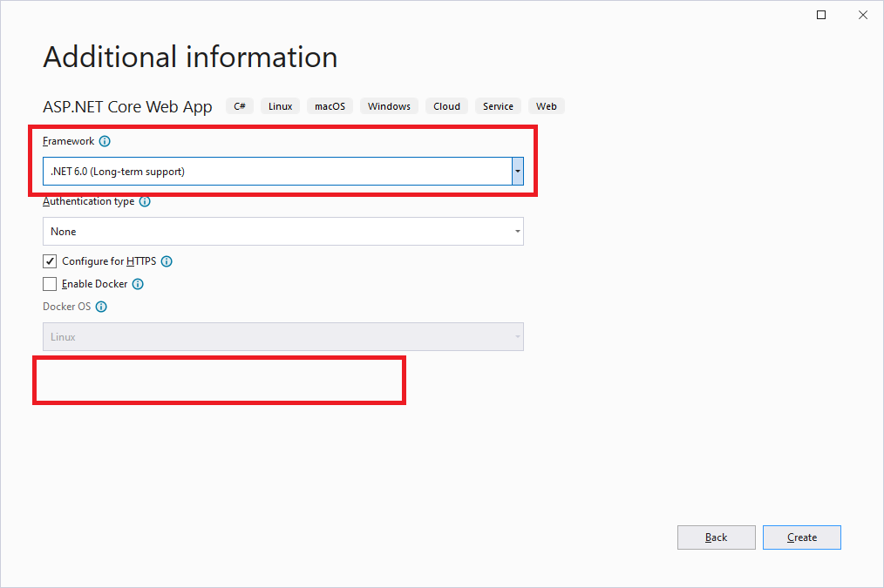
Task: Click the Back button
Action: (716, 537)
